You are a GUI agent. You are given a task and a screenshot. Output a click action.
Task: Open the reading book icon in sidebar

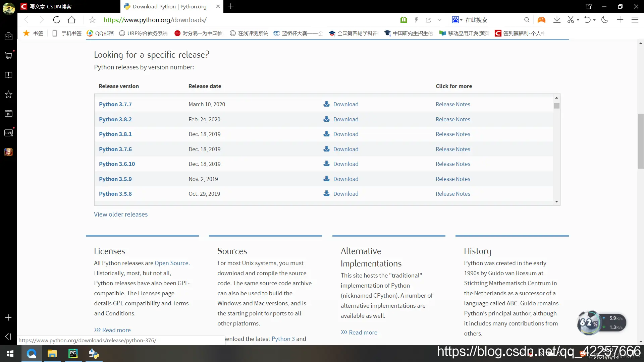tap(8, 75)
